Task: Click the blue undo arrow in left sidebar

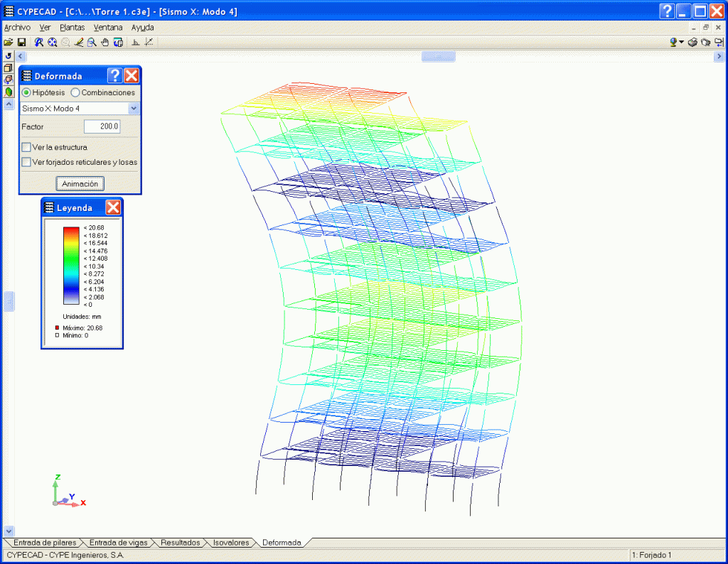Action: [9, 55]
